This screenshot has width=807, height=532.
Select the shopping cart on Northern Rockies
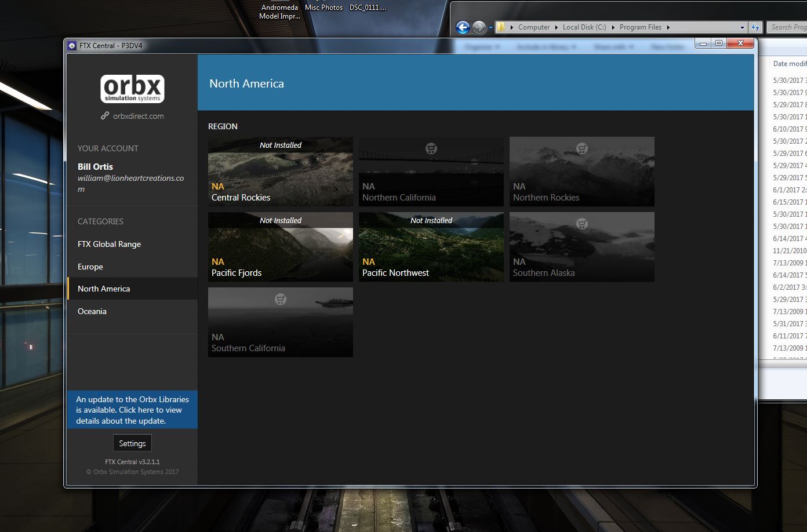click(x=581, y=148)
